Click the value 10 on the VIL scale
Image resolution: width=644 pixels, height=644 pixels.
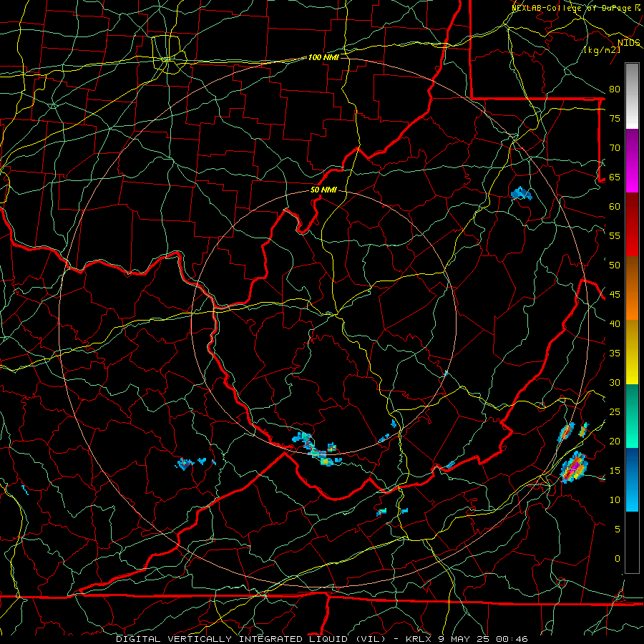coord(615,500)
